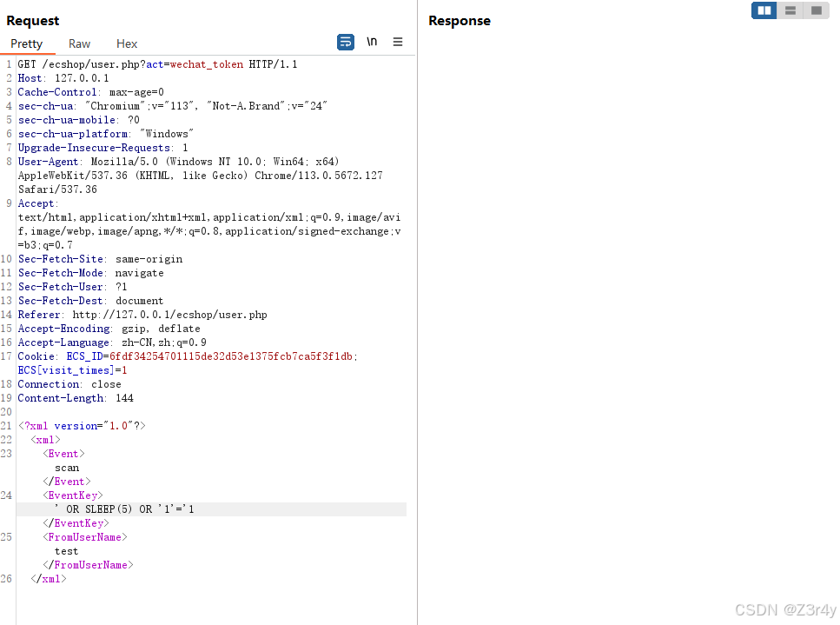Screen dimensions: 840x625
Task: Click the Safari/537.36 line
Action: [57, 189]
